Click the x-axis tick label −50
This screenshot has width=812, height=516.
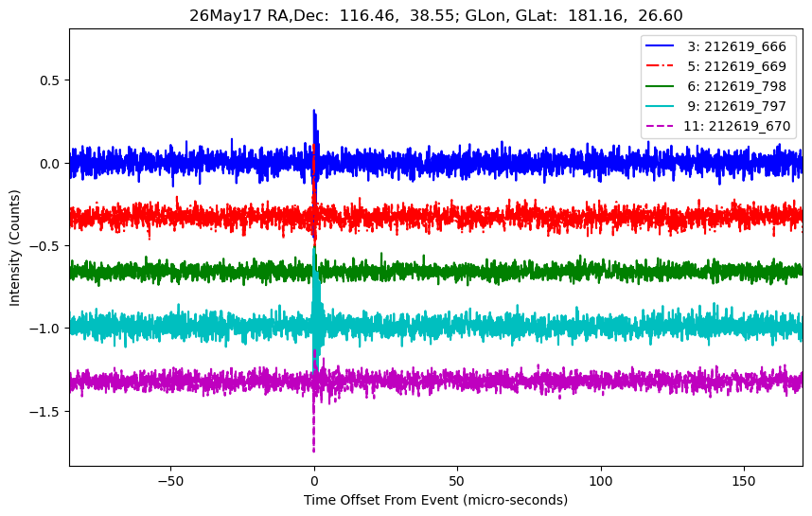170,481
